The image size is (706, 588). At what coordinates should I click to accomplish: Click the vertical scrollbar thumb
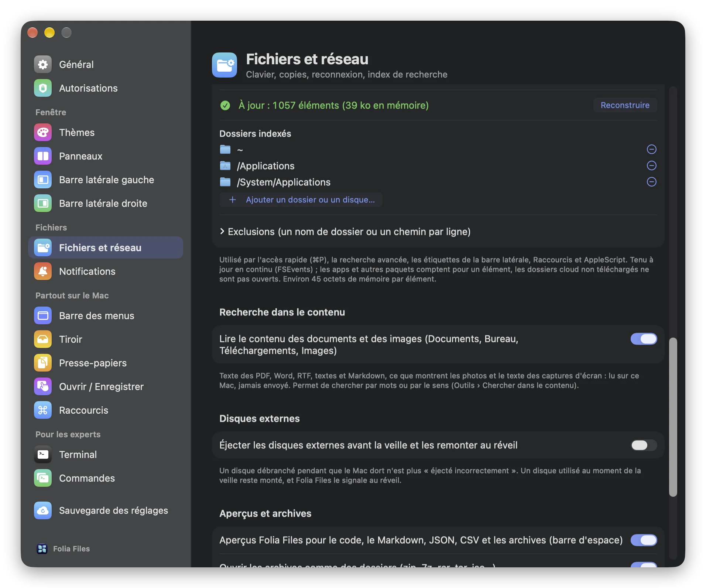[x=673, y=417]
